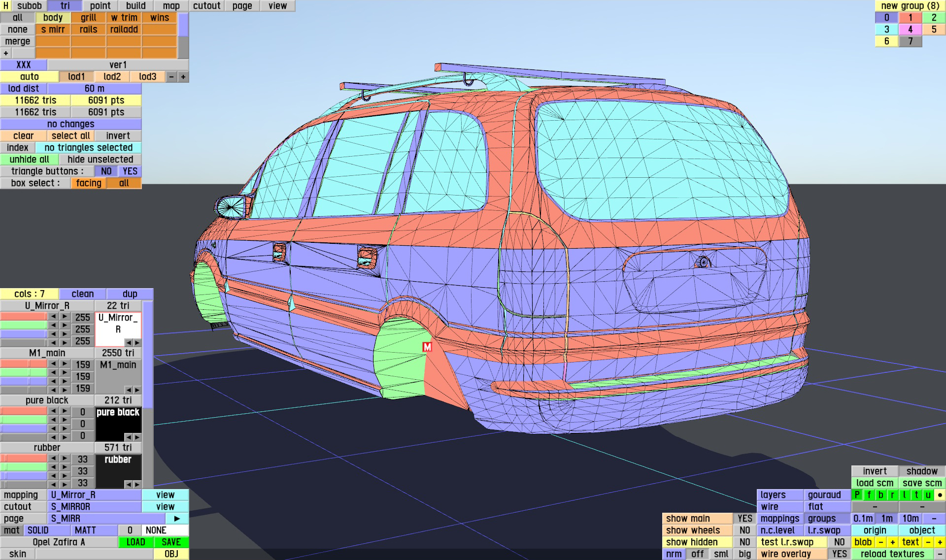Click the red M marker on the car

pyautogui.click(x=427, y=347)
